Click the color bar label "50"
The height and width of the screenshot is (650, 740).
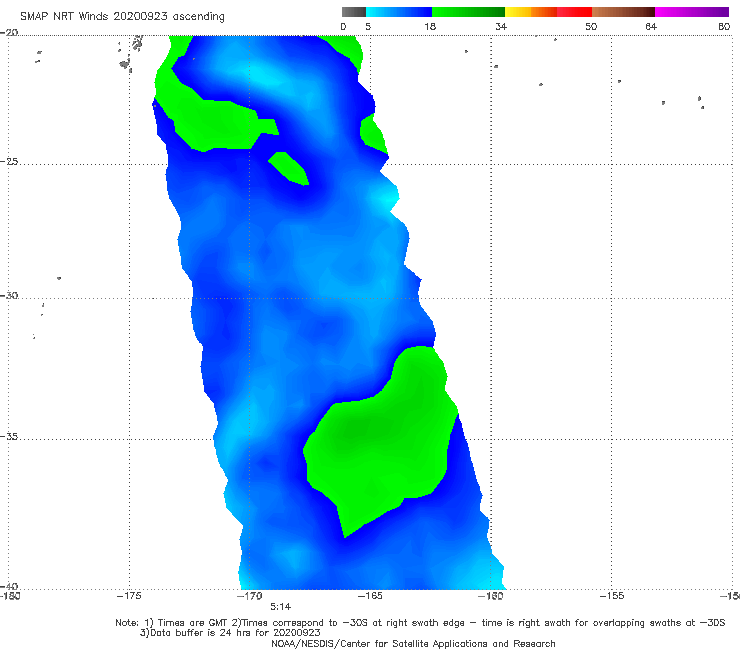tap(591, 27)
